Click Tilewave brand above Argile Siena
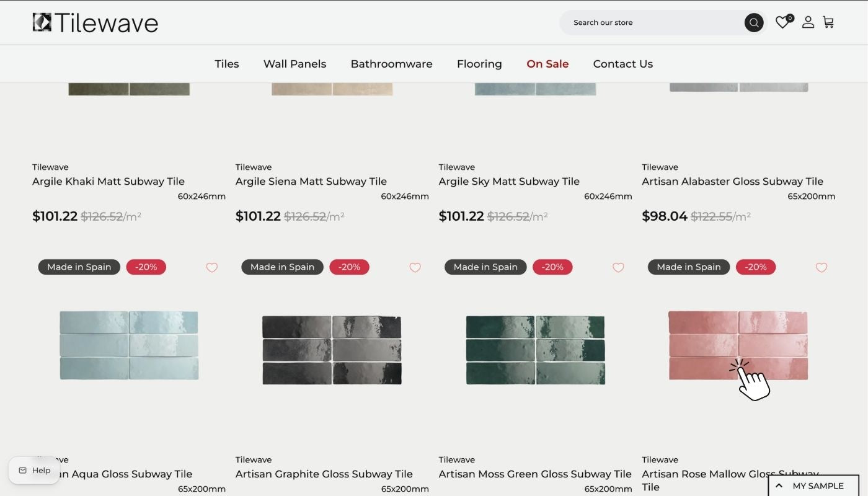Image resolution: width=868 pixels, height=496 pixels. (254, 167)
